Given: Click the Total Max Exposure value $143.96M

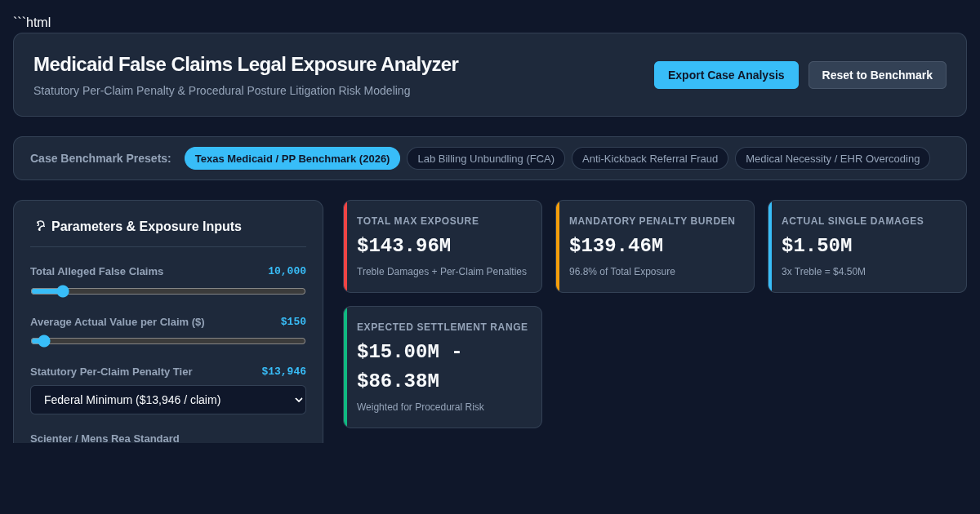Looking at the screenshot, I should pyautogui.click(x=403, y=246).
